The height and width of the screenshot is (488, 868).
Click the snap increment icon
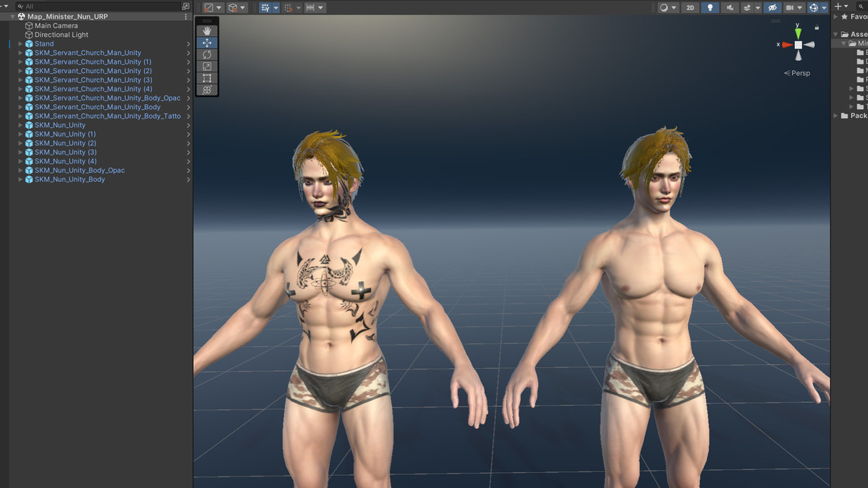(x=289, y=7)
